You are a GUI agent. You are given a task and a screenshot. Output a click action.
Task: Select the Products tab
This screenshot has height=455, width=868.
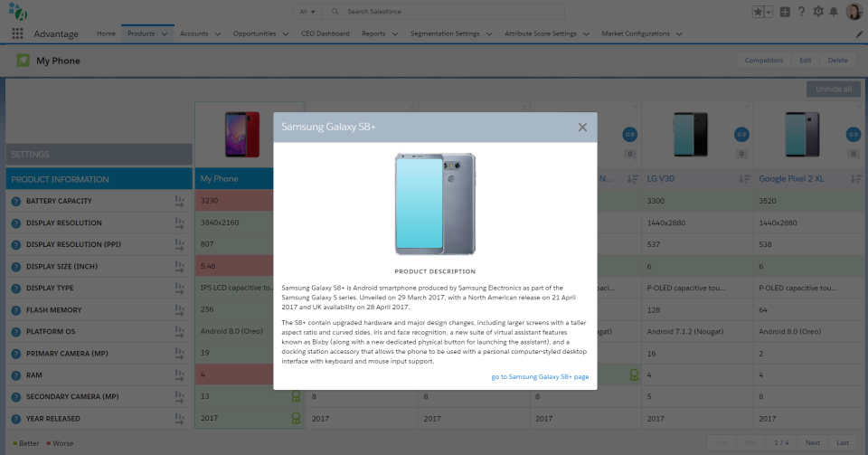[x=141, y=33]
